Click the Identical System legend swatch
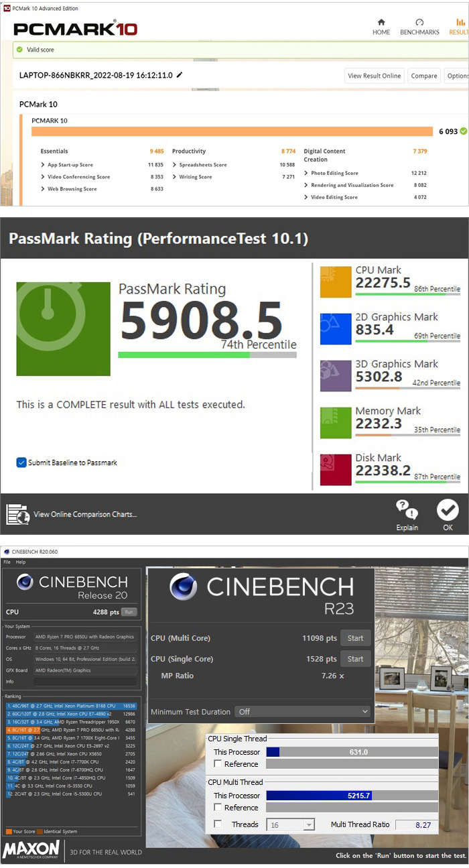 click(40, 831)
